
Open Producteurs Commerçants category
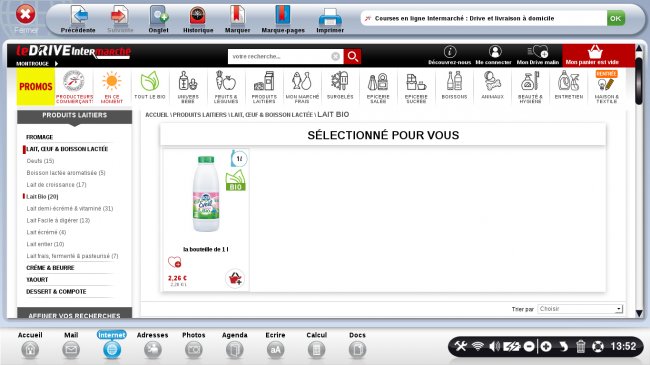pos(74,87)
